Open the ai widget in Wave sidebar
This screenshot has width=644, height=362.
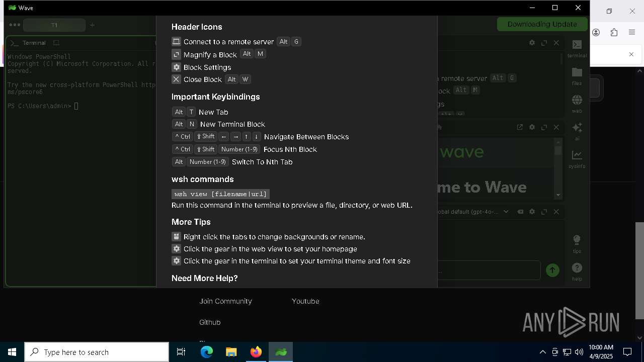[577, 132]
